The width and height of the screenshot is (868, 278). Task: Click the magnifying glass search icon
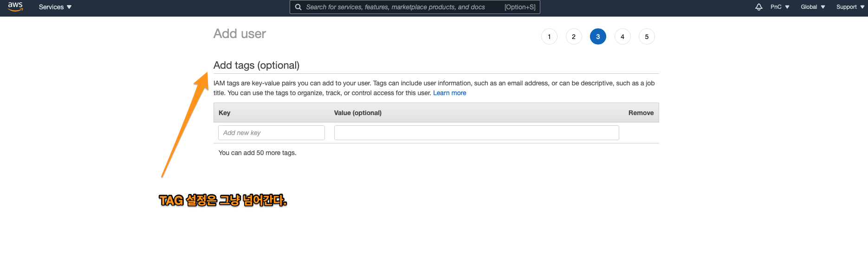coord(298,7)
